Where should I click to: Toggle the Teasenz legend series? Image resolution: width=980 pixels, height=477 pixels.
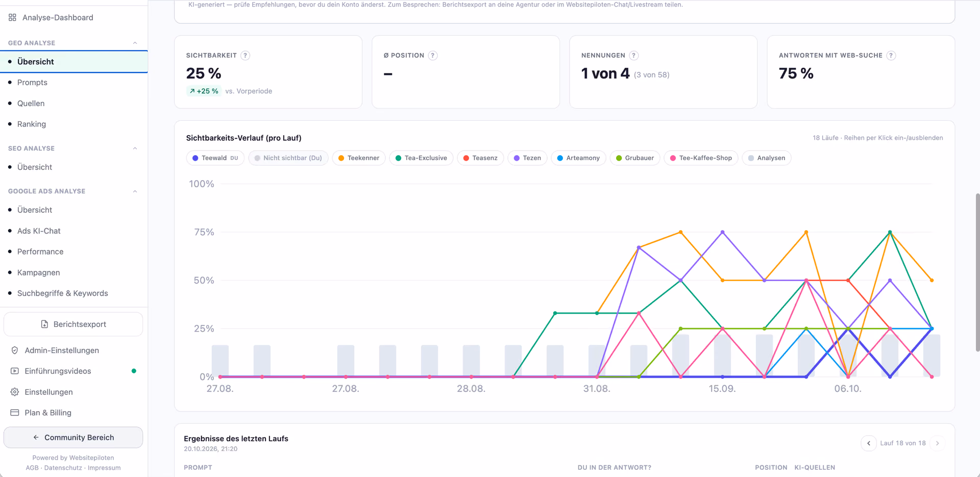pyautogui.click(x=480, y=158)
